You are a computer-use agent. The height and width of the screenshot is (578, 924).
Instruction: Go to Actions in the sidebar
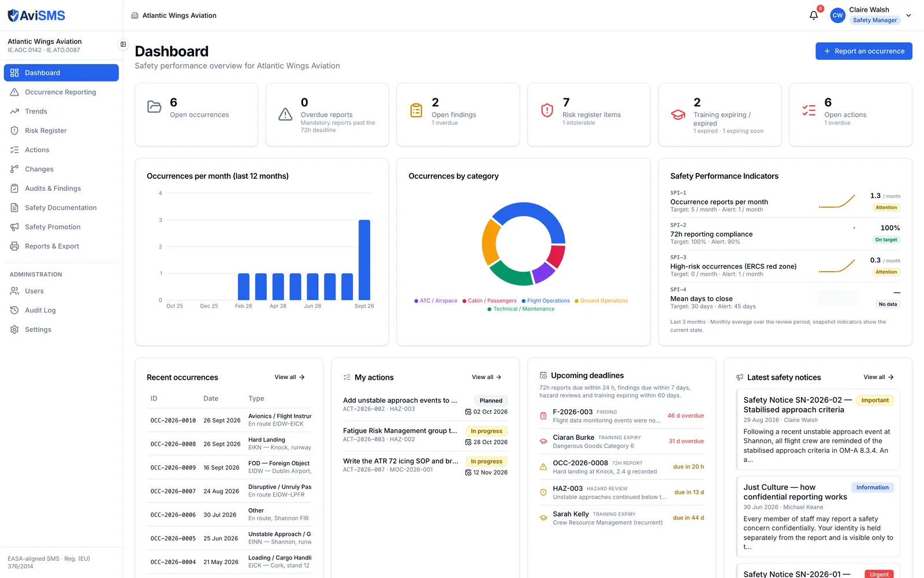point(61,150)
